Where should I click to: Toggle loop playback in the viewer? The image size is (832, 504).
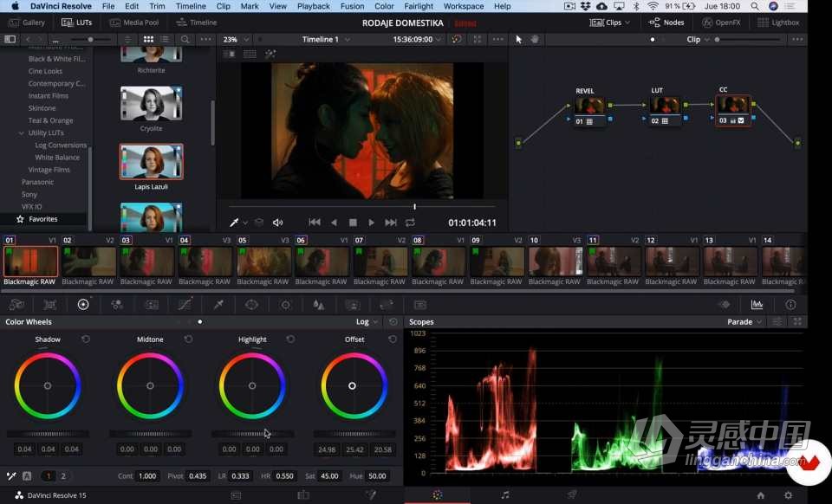[410, 223]
